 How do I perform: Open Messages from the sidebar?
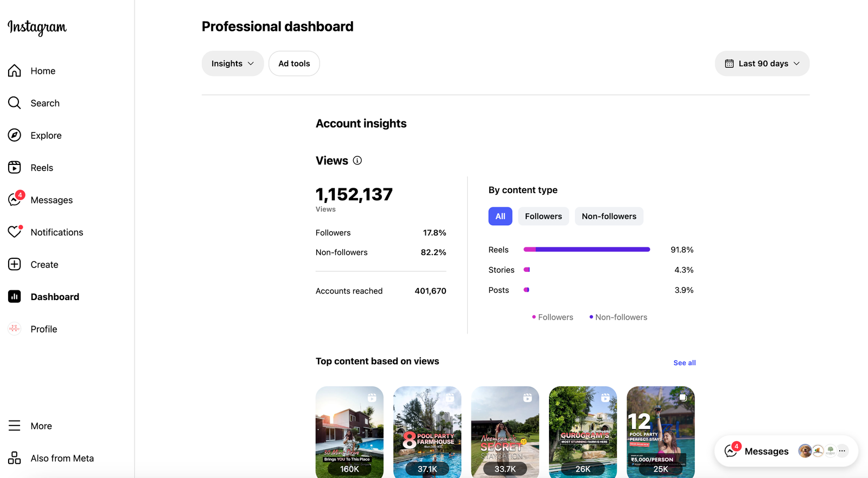coord(52,200)
